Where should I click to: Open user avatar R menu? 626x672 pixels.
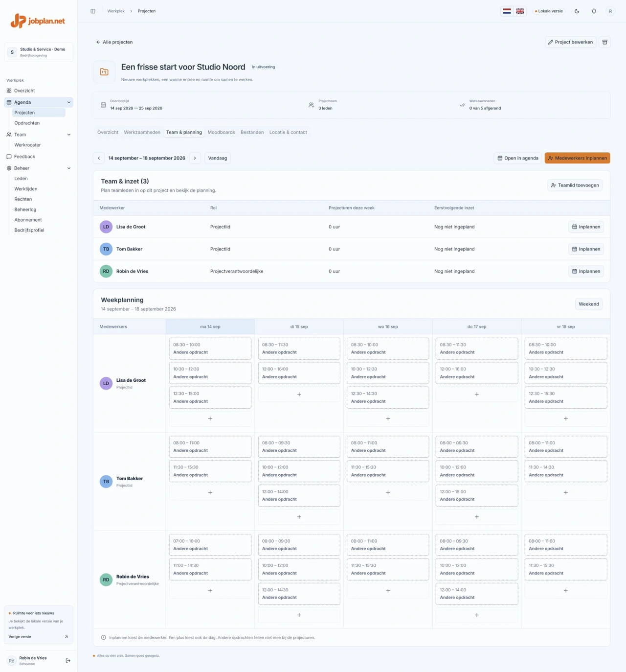coord(610,11)
